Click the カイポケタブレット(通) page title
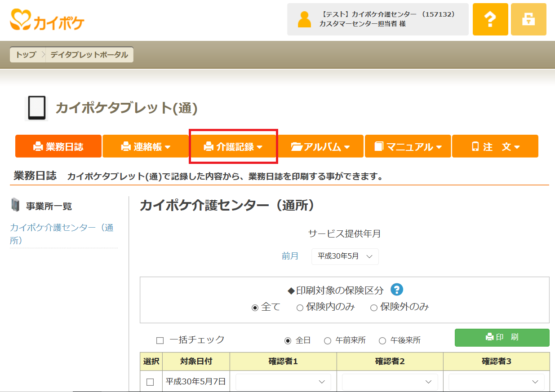This screenshot has width=555, height=392. [x=126, y=108]
